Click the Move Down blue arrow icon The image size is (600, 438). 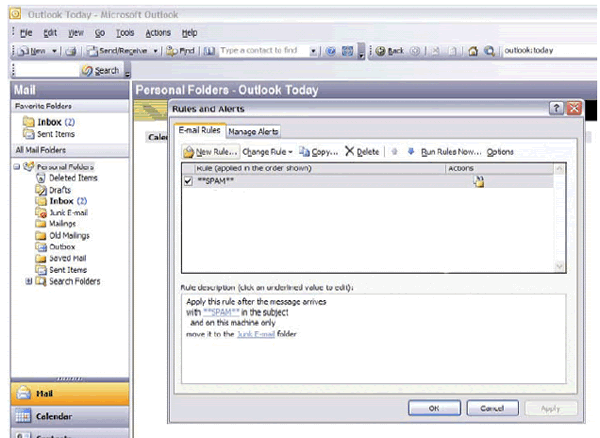point(411,152)
